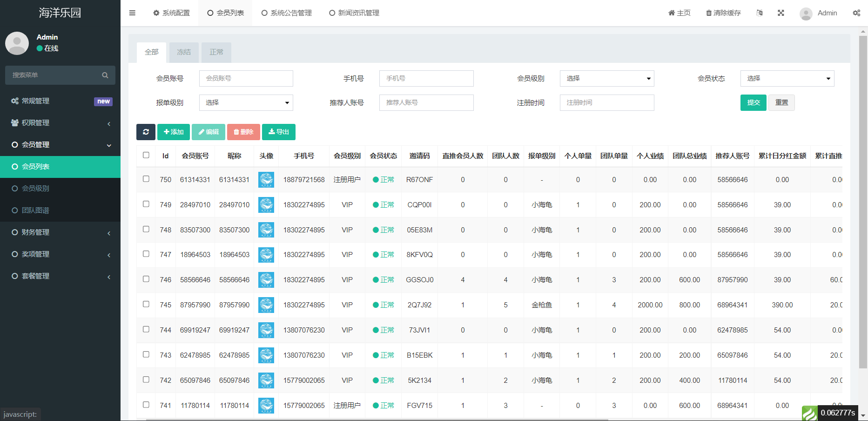This screenshot has height=421, width=868.
Task: Switch to 会员列表 top tab
Action: coord(226,13)
